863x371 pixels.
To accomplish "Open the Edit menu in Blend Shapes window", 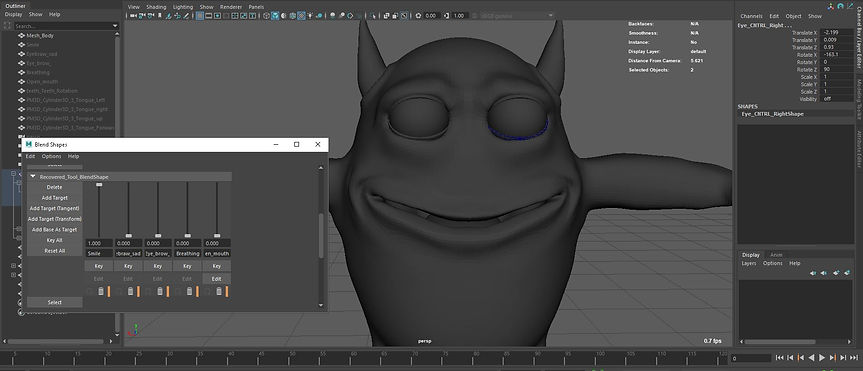I will [x=30, y=156].
